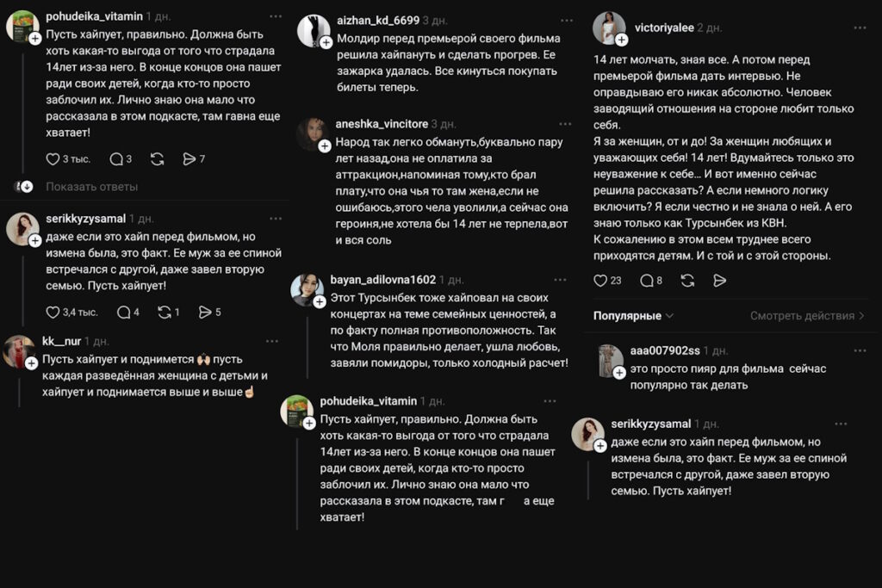Click the comment icon with 3 replies
Viewport: 882px width, 588px height.
[x=116, y=159]
